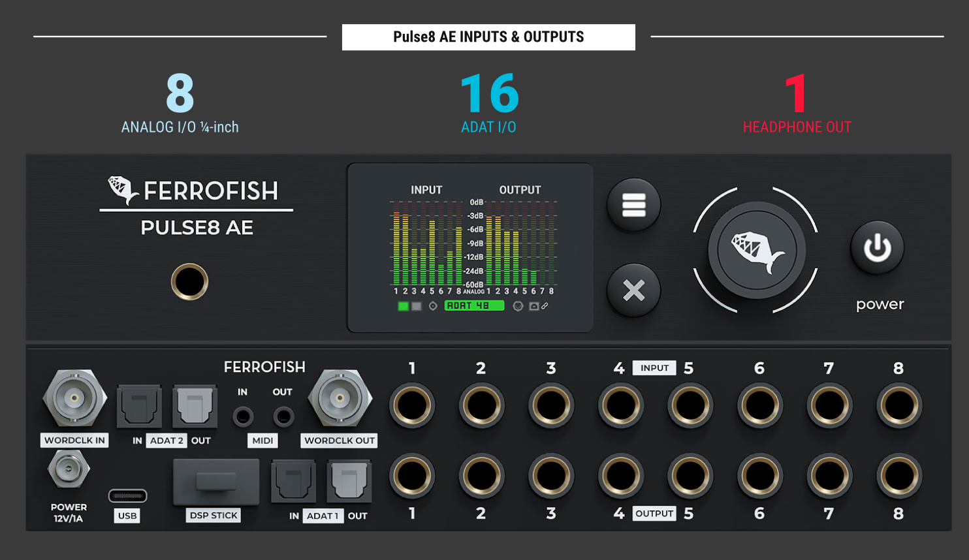Image resolution: width=969 pixels, height=560 pixels.
Task: Click the ADAT 1 label
Action: click(323, 516)
